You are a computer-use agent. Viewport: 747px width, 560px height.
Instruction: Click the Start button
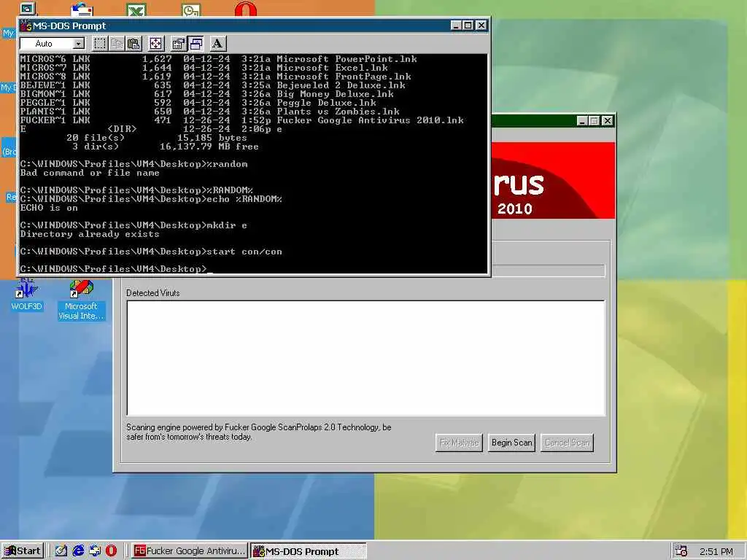point(23,551)
